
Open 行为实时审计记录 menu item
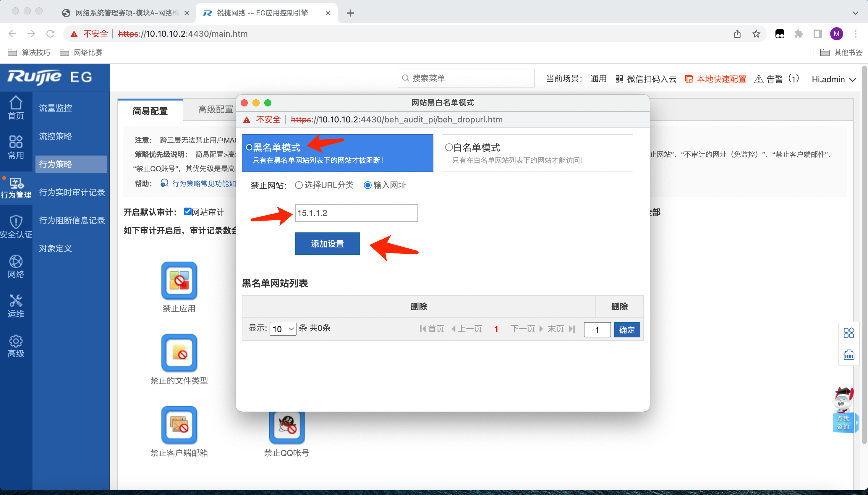tap(72, 192)
